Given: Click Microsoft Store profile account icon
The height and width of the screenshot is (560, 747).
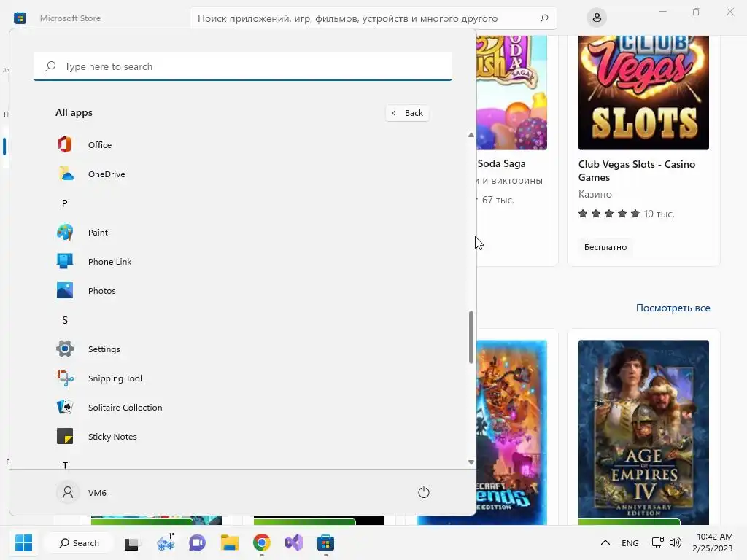Looking at the screenshot, I should click(x=597, y=18).
